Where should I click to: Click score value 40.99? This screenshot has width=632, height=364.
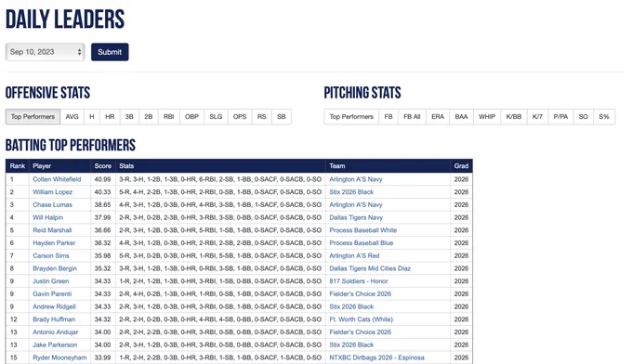[102, 179]
